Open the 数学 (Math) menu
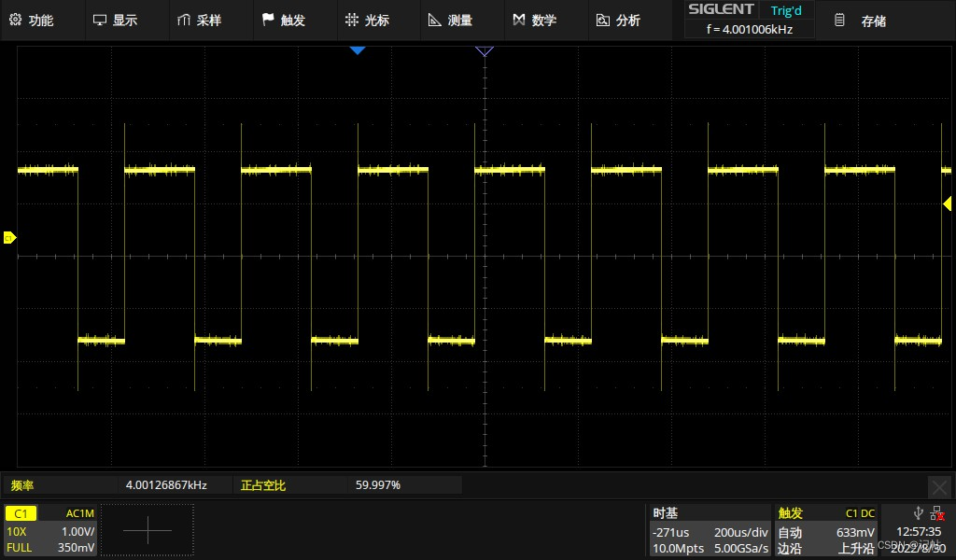 click(x=535, y=21)
